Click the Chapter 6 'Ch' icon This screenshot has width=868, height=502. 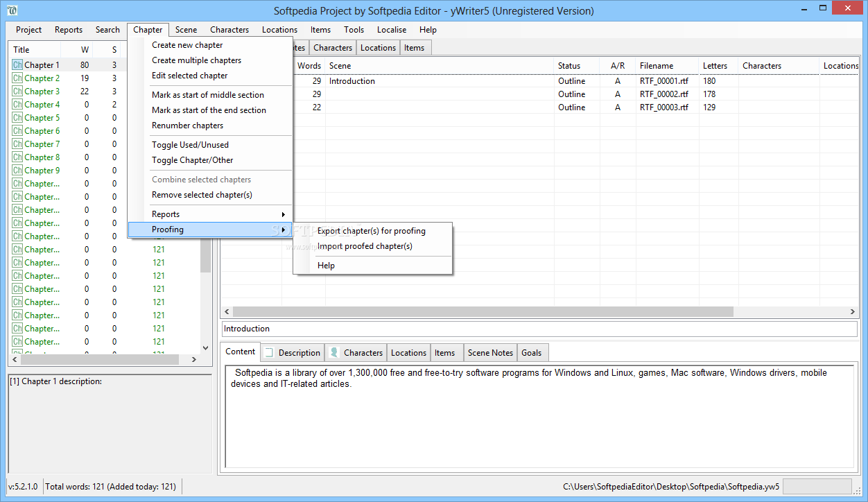[x=17, y=130]
